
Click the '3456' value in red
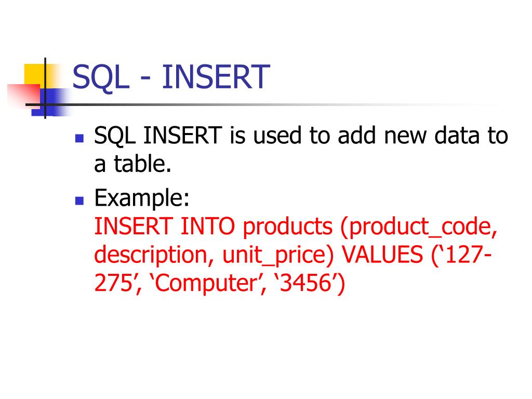tap(307, 283)
